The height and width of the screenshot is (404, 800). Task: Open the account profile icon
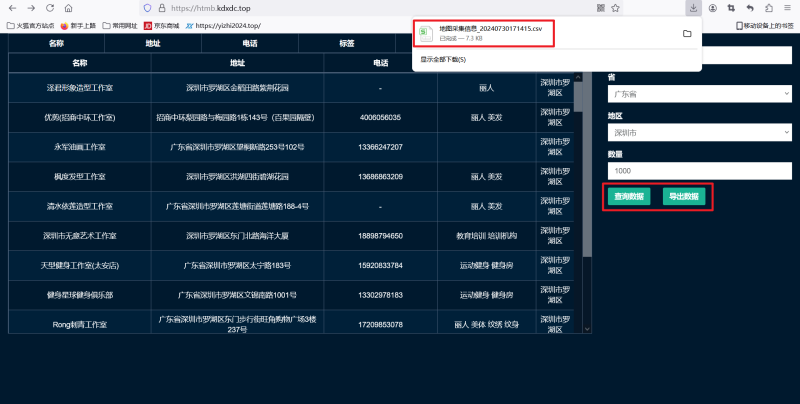click(x=712, y=8)
